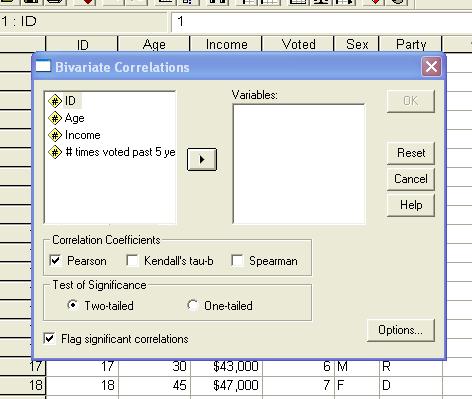This screenshot has height=399, width=472.
Task: Click the cell editor field showing 1
Action: 321,22
